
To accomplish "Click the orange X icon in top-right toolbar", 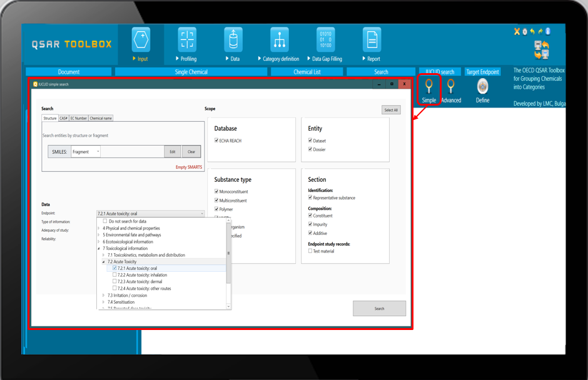I will pos(517,32).
